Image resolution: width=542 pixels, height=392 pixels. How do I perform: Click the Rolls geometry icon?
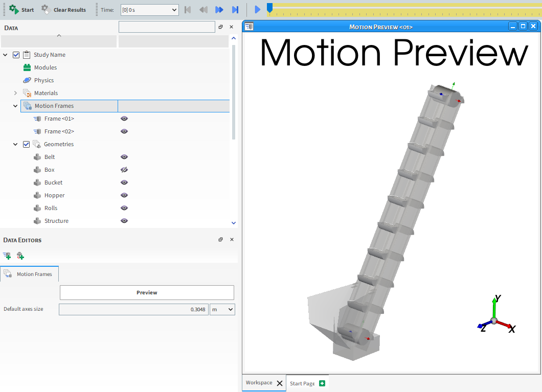coord(37,208)
